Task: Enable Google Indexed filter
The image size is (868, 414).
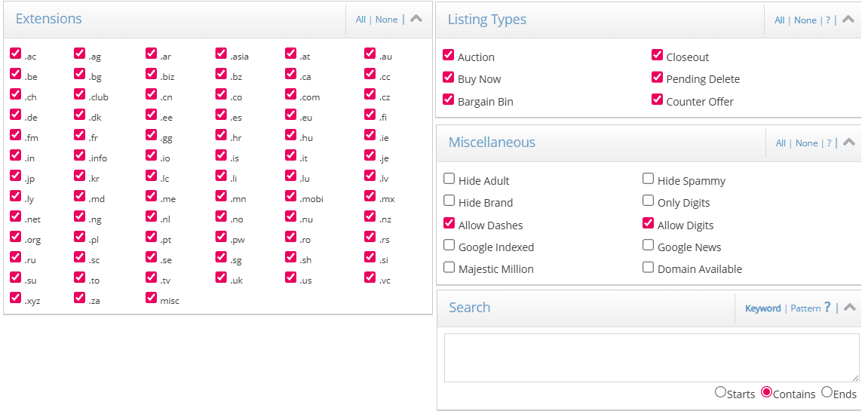Action: [x=449, y=244]
